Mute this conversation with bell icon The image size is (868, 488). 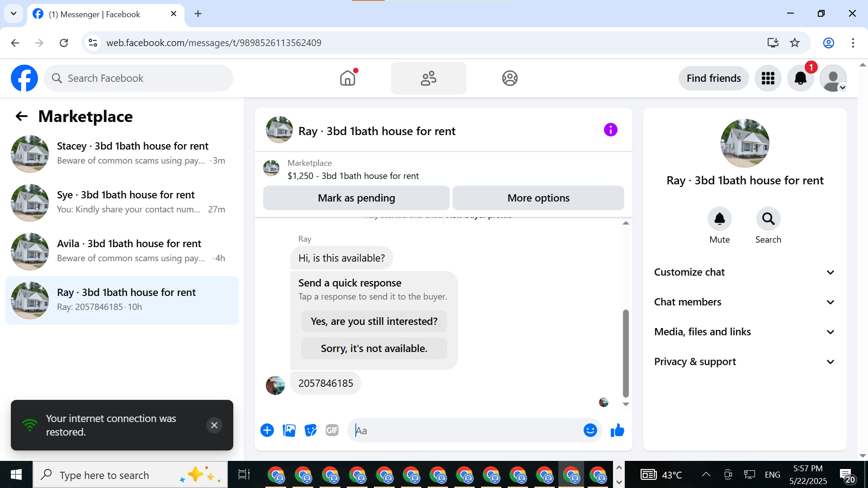click(719, 219)
